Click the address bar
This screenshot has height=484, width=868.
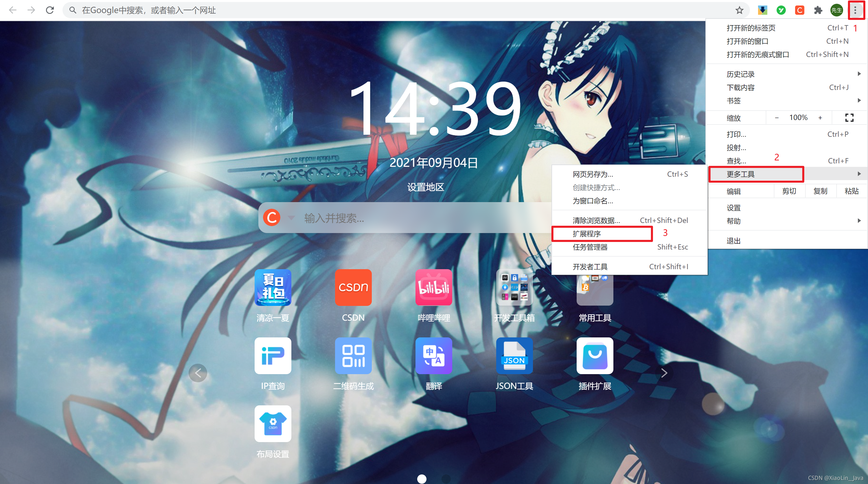[406, 10]
